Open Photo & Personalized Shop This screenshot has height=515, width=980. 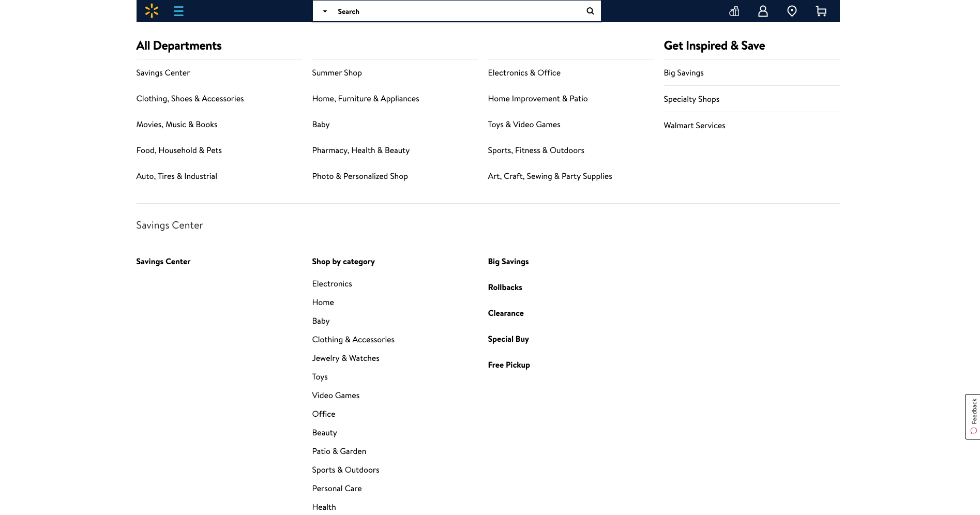[x=360, y=176]
